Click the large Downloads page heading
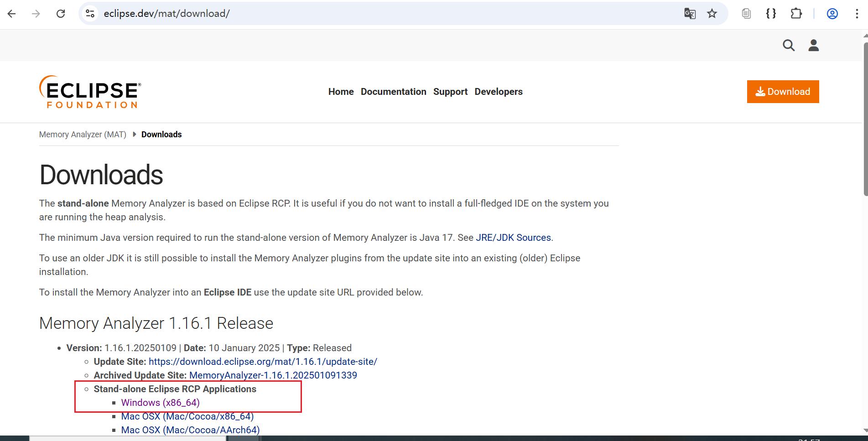Image resolution: width=868 pixels, height=441 pixels. coord(101,175)
